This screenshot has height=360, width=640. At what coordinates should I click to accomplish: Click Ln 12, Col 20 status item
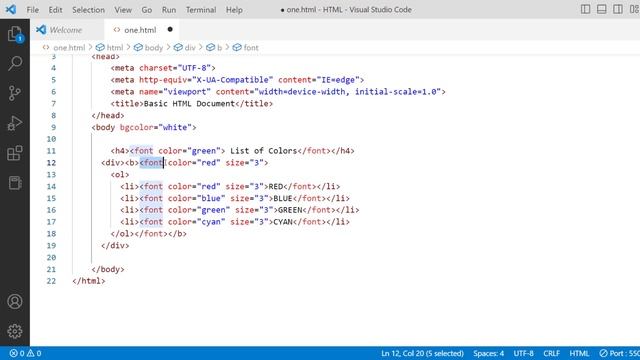click(x=422, y=353)
